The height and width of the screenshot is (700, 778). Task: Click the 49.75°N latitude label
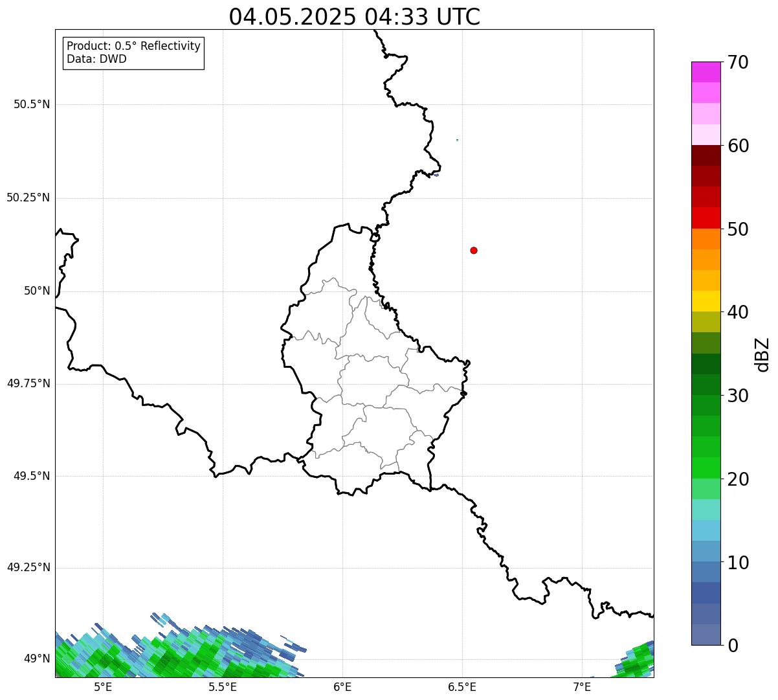(x=28, y=383)
